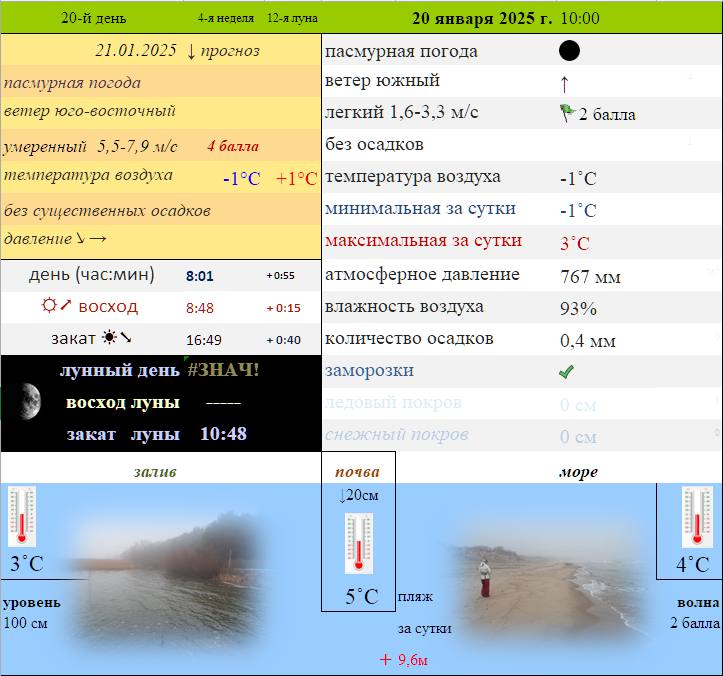Screen dimensions: 723x676
Task: Select the day length value '8:01'
Action: pos(200,276)
